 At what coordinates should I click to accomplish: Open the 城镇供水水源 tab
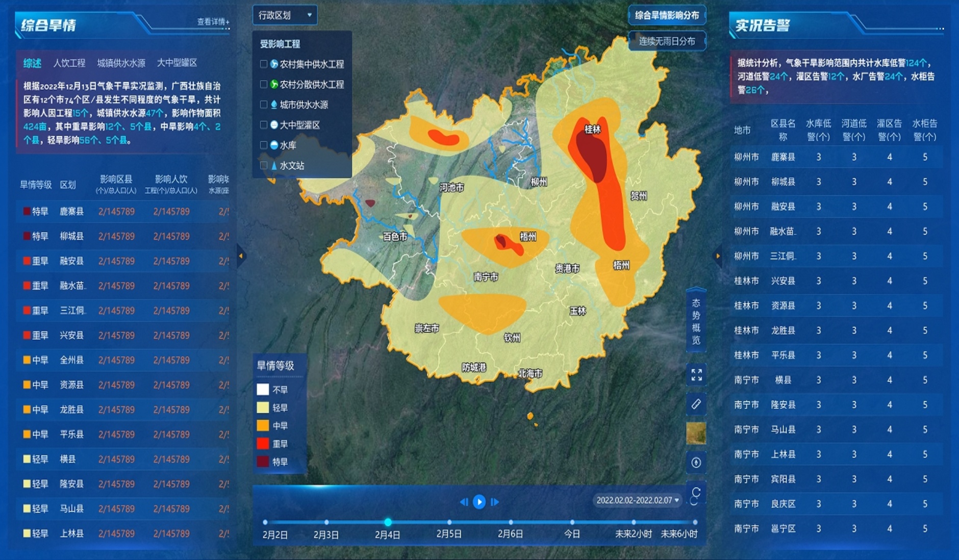tap(121, 63)
